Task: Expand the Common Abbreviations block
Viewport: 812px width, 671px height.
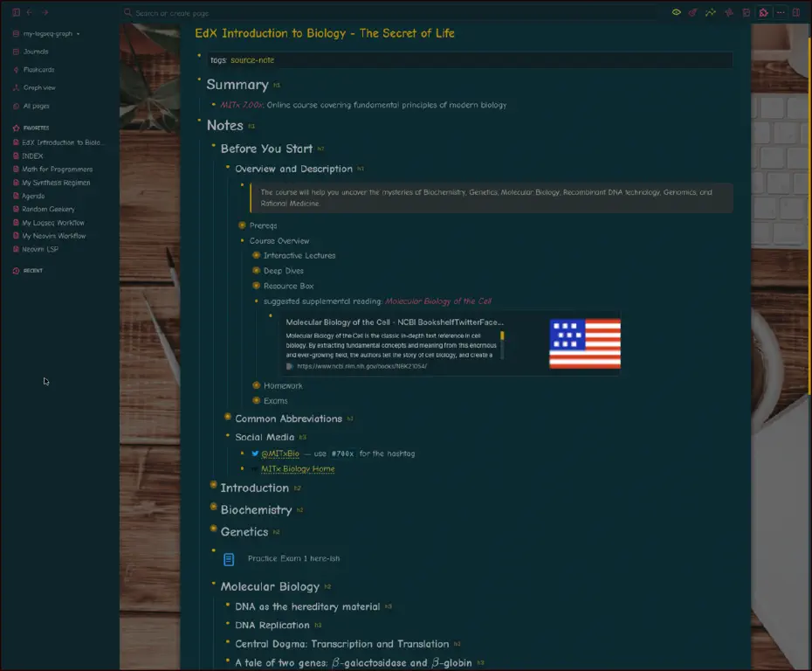Action: (x=227, y=417)
